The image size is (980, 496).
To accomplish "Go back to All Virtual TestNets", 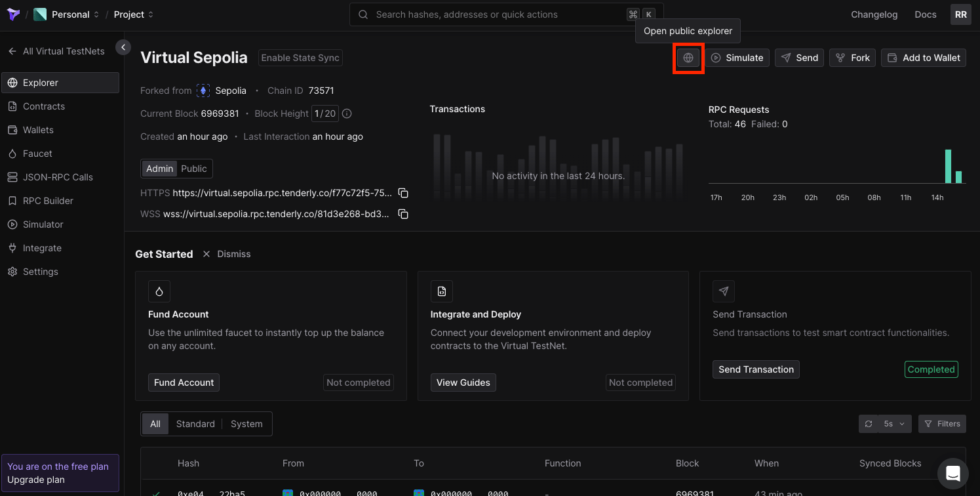I will (56, 51).
